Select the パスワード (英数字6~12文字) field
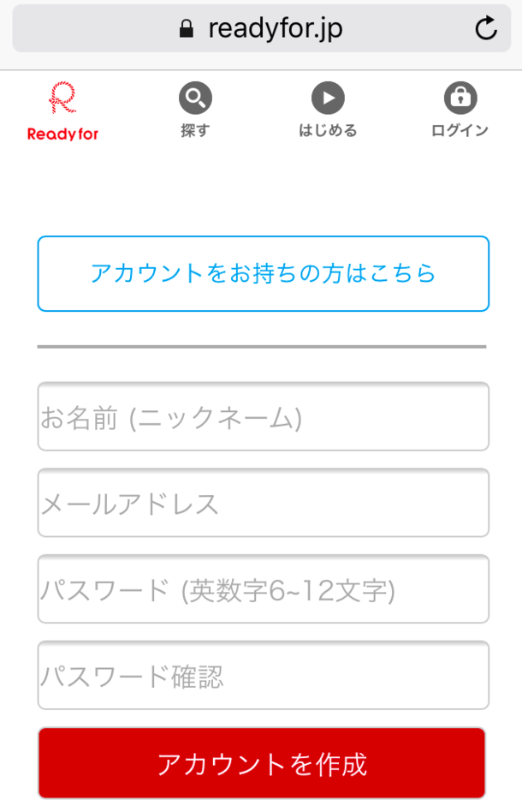The image size is (522, 812). coord(263,589)
